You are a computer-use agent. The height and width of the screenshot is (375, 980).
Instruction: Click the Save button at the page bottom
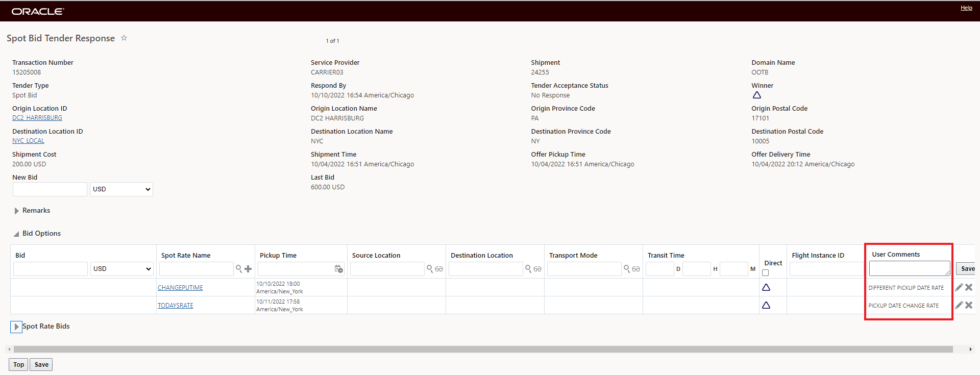tap(41, 364)
